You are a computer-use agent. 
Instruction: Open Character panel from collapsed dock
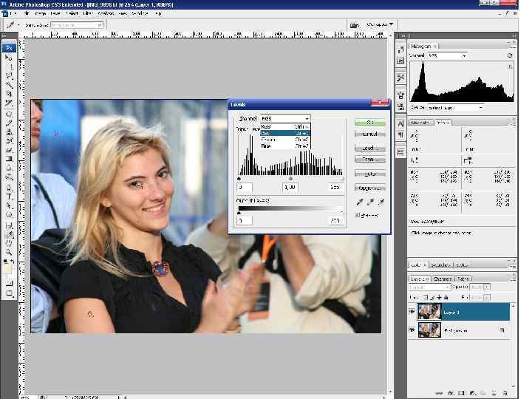pos(400,123)
